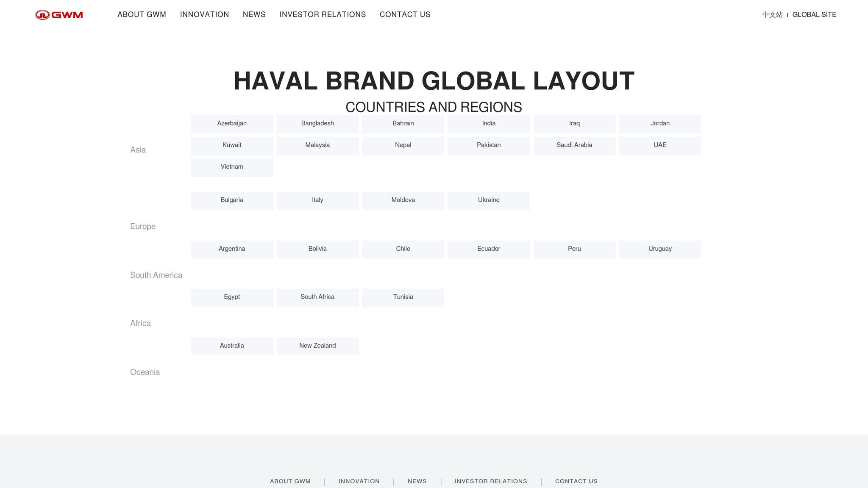
Task: Select Chile under South America
Action: click(x=403, y=249)
